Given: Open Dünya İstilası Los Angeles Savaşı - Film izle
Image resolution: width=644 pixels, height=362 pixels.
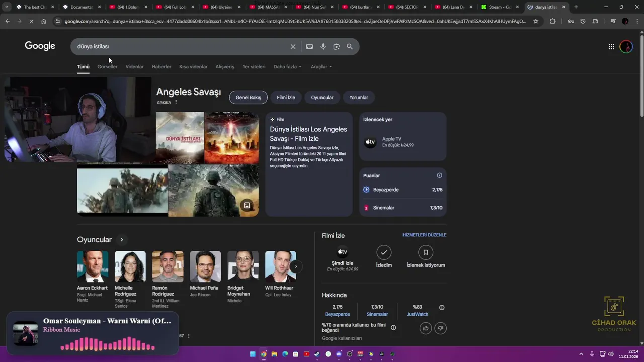Looking at the screenshot, I should click(308, 134).
